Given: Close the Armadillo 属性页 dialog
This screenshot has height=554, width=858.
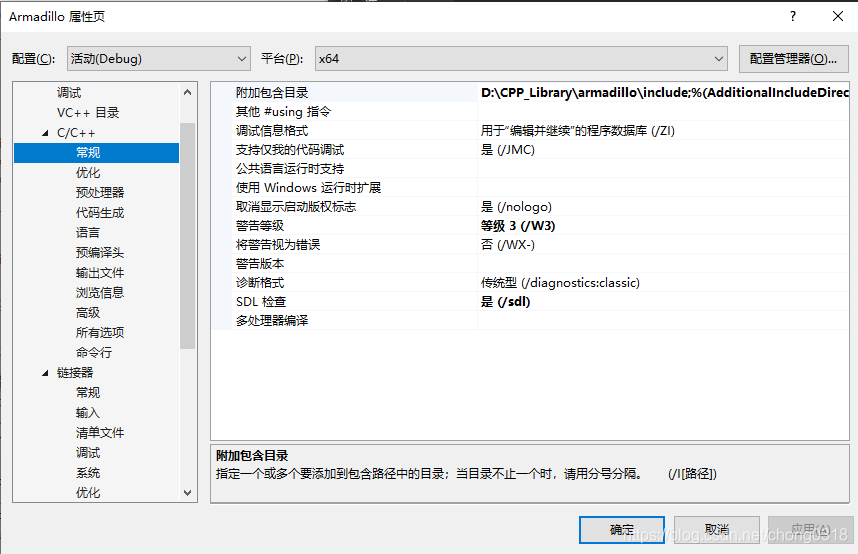Looking at the screenshot, I should (838, 16).
